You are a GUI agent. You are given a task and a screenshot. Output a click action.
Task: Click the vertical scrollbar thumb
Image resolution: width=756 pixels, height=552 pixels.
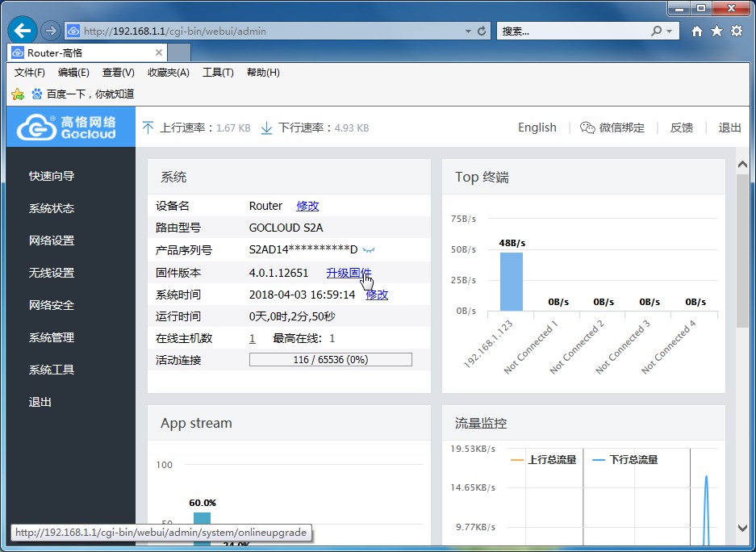742,251
